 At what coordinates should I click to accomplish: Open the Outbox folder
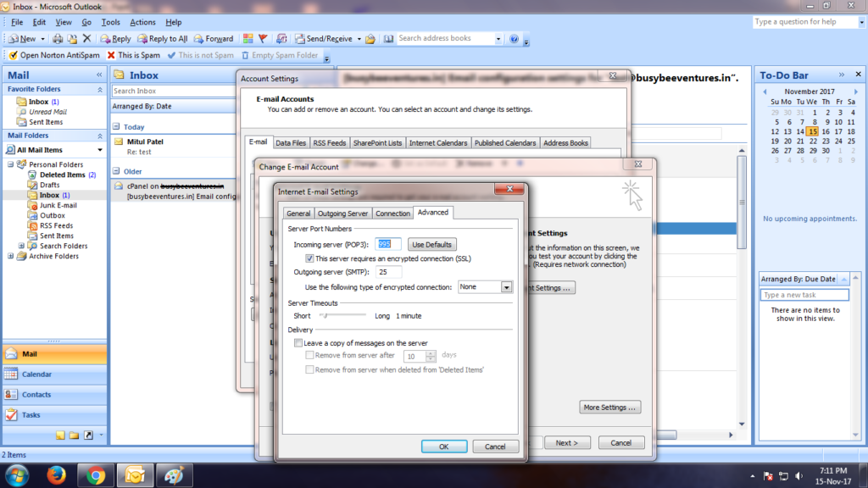52,215
